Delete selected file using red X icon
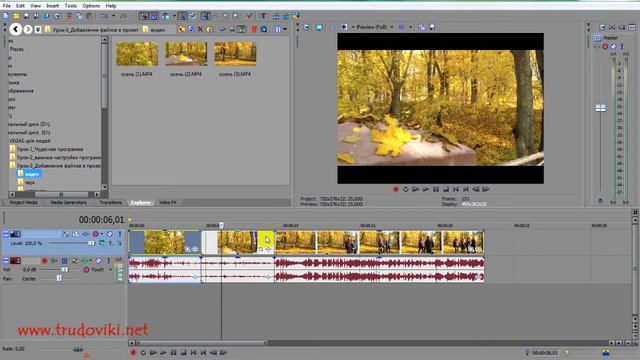Screen dimensions: 640x360 coord(200,29)
